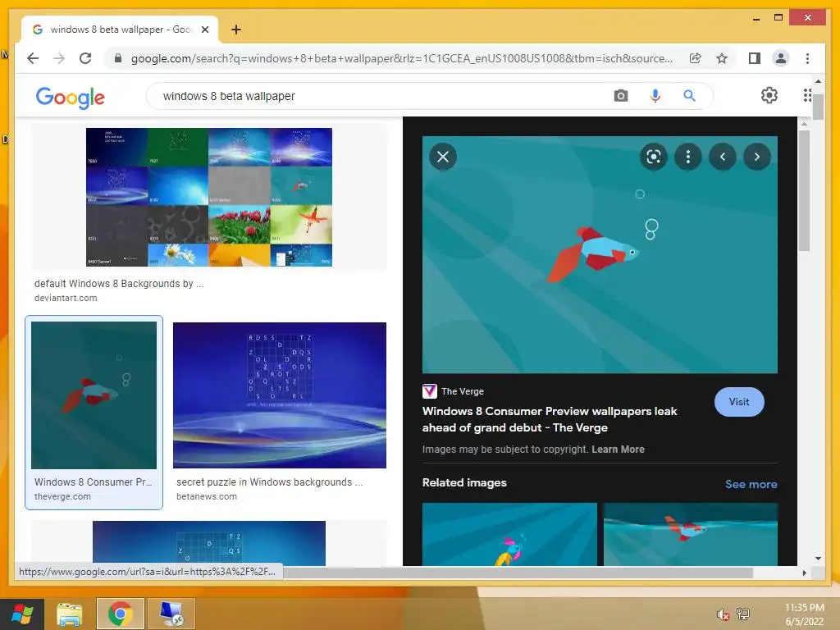This screenshot has height=630, width=840.
Task: Open Chrome three-dot menu
Action: [x=807, y=58]
